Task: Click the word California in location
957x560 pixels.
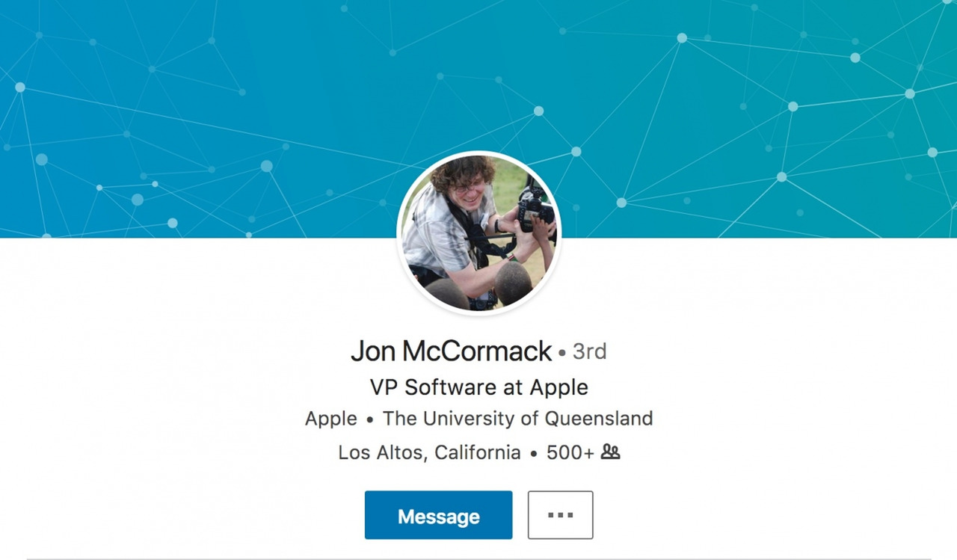Action: pyautogui.click(x=477, y=452)
